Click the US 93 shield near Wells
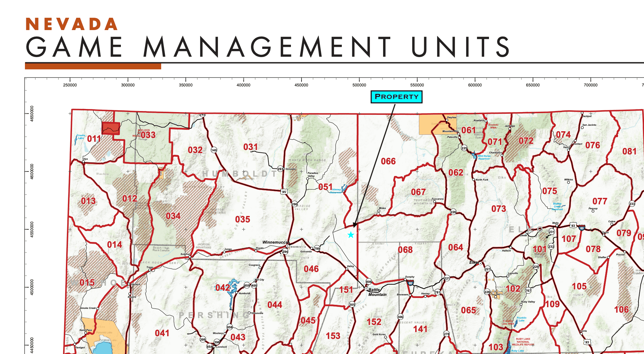The width and height of the screenshot is (644, 354). tap(573, 226)
